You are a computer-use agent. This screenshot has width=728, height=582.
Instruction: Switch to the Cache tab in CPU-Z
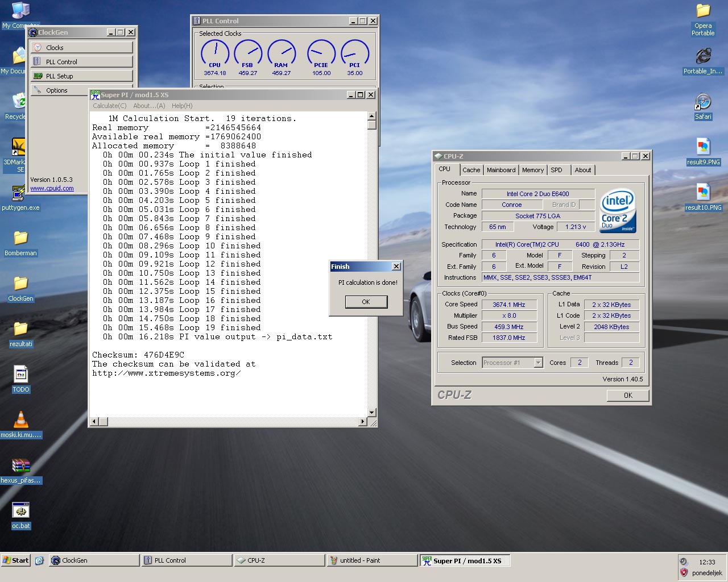(x=471, y=170)
